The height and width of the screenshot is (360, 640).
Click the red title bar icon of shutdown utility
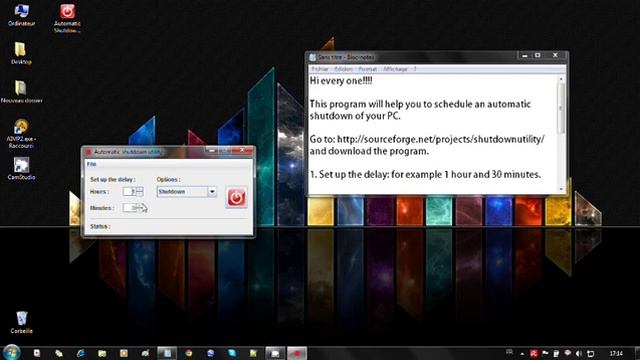[x=88, y=152]
